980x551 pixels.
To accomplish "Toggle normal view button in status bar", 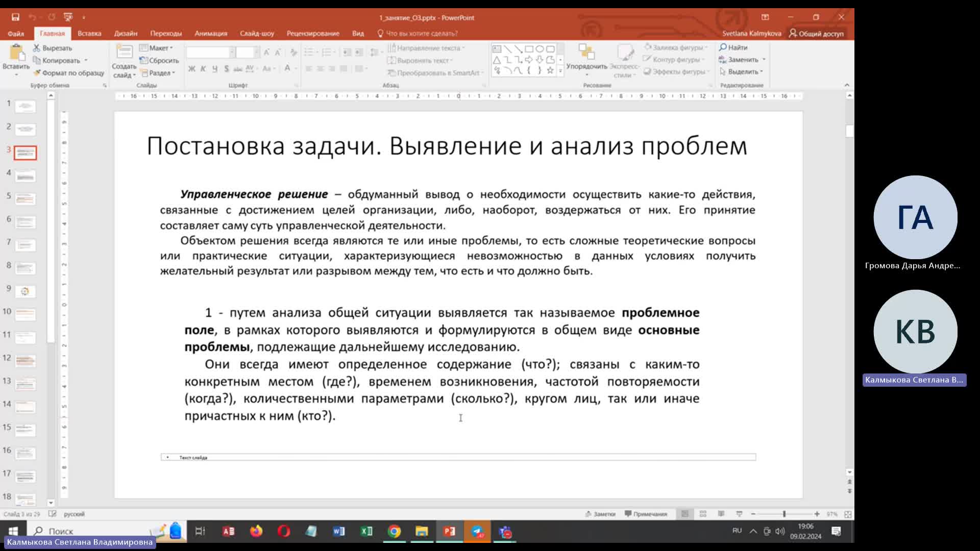I will (685, 514).
